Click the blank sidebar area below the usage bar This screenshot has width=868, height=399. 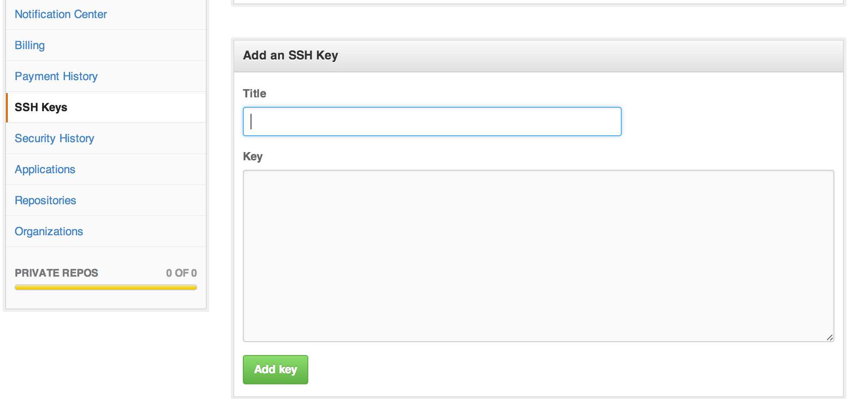point(105,300)
